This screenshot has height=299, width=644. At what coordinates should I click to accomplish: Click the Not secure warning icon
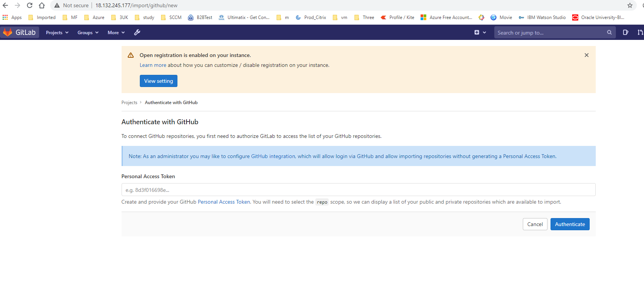(x=57, y=5)
